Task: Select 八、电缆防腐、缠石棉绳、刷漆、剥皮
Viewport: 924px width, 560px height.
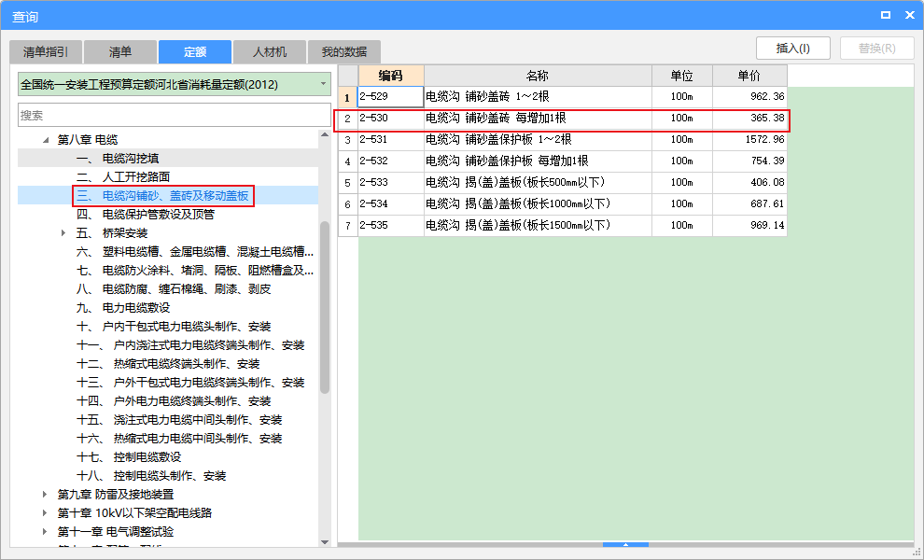Action: pyautogui.click(x=174, y=288)
